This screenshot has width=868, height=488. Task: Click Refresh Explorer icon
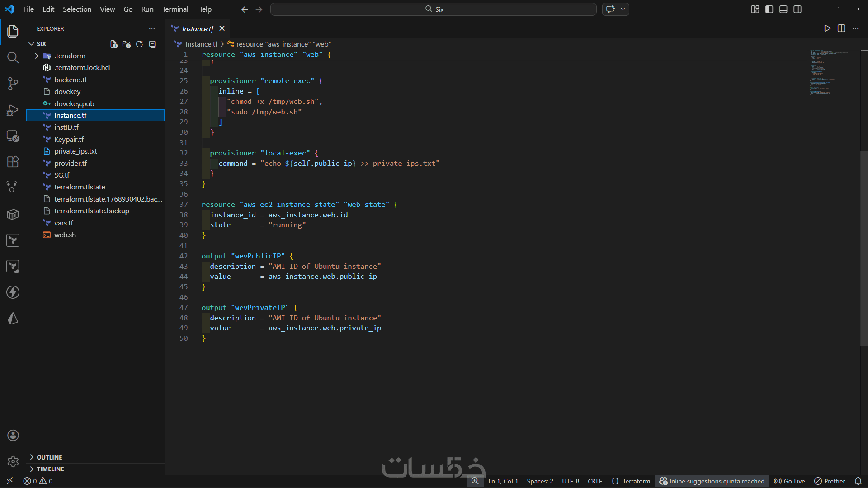(x=139, y=44)
